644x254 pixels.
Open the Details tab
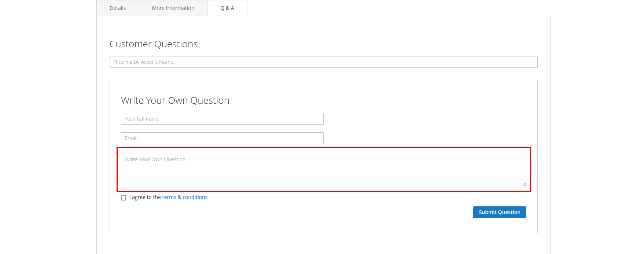pyautogui.click(x=118, y=8)
